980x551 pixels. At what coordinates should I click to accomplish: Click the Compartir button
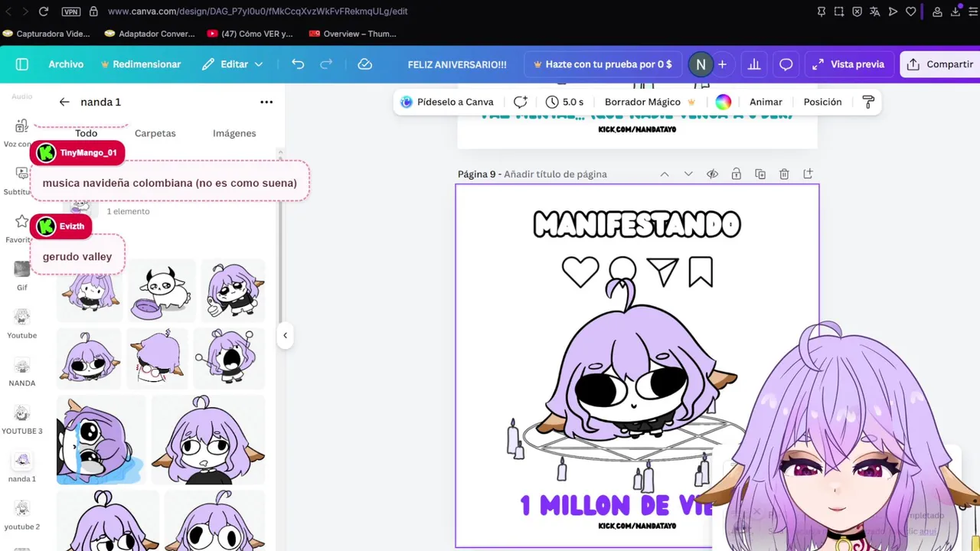940,64
